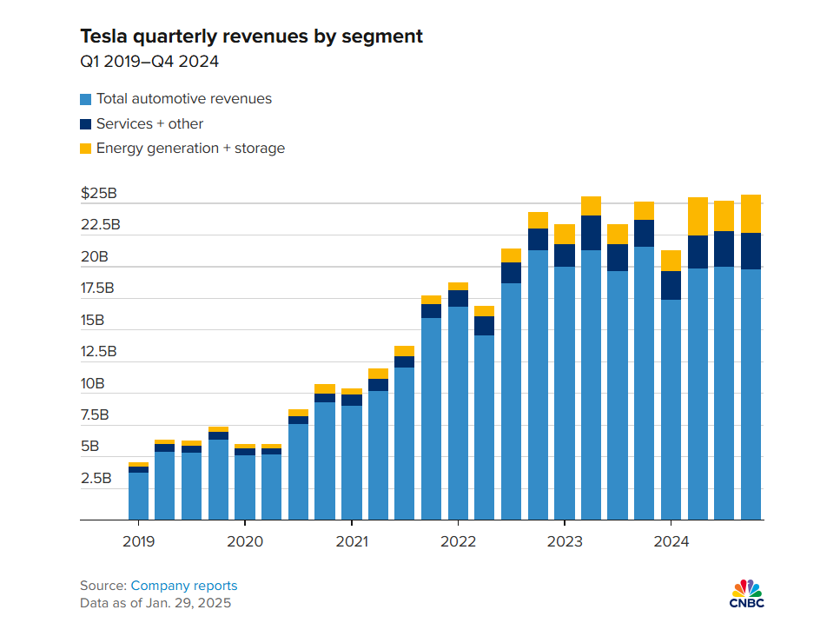
Task: Click the 17.5B y-axis label
Action: click(97, 288)
